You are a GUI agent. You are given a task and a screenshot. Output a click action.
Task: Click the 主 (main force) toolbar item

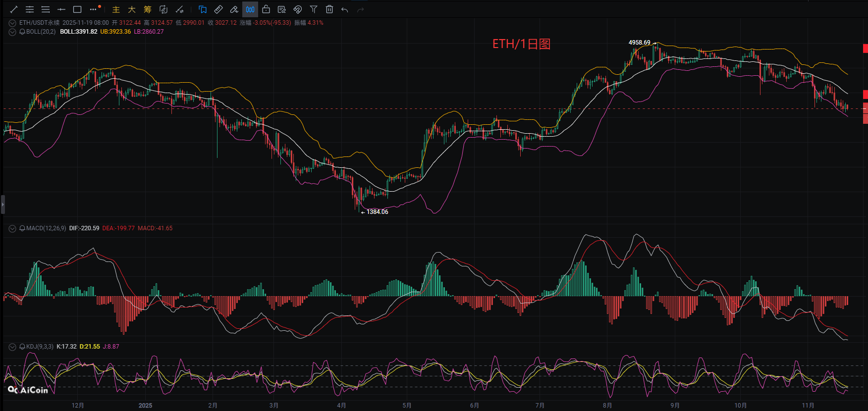(116, 9)
